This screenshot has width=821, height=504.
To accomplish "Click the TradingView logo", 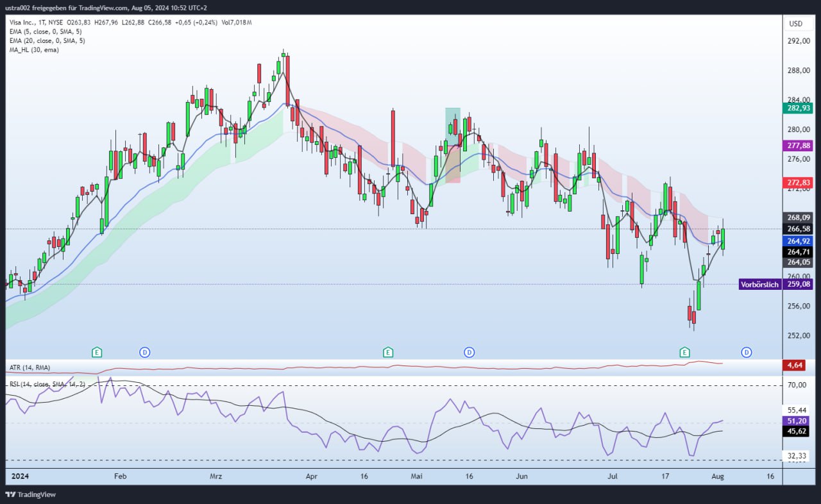I will [31, 494].
